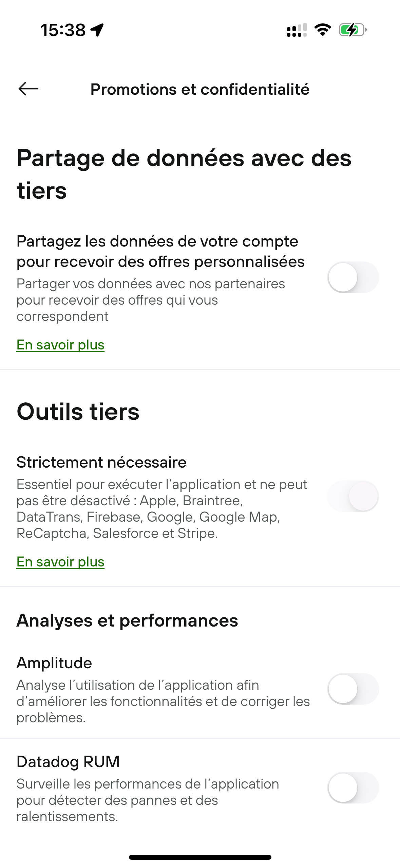This screenshot has width=400, height=868.
Task: Turn on the Amplitude analytics toggle
Action: (353, 689)
